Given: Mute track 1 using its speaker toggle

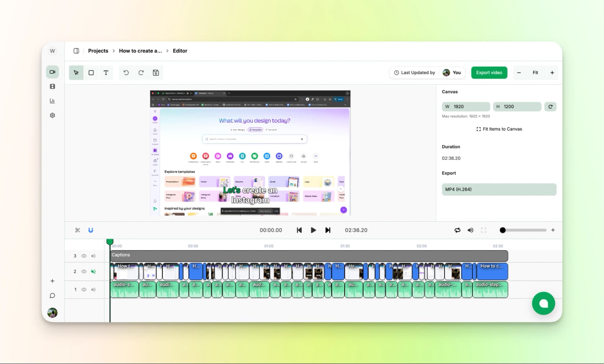Looking at the screenshot, I should coord(93,289).
